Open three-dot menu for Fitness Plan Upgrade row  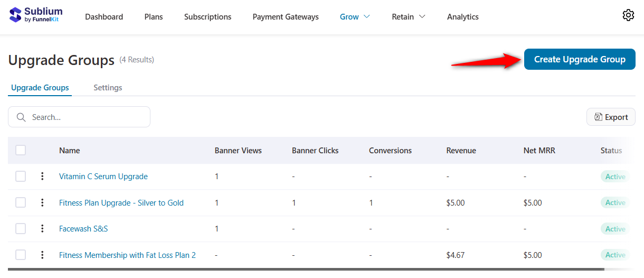click(x=42, y=202)
